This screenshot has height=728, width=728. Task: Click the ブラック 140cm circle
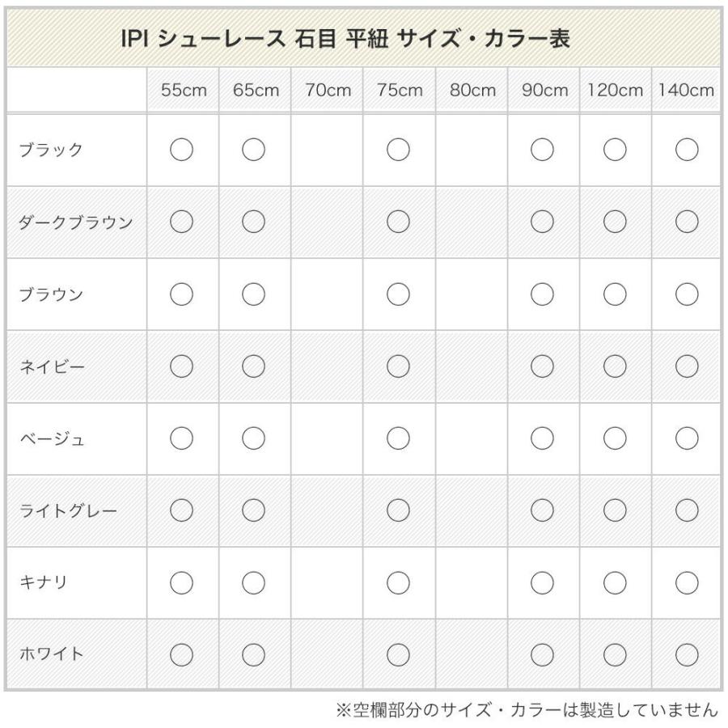tap(687, 150)
